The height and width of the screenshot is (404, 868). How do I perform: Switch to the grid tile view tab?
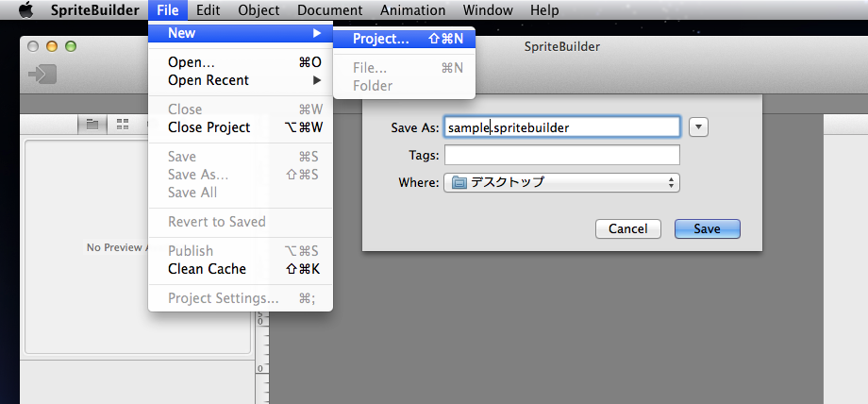pos(123,125)
